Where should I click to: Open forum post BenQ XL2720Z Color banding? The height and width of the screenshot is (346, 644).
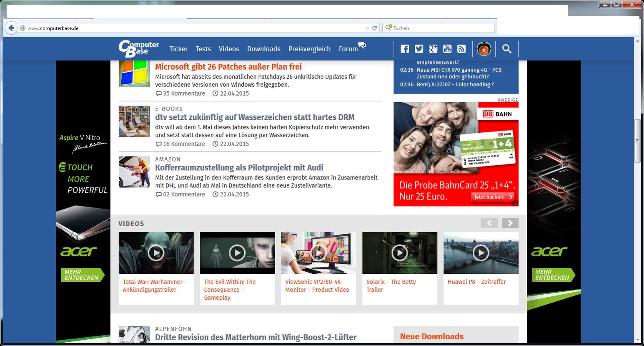[455, 84]
